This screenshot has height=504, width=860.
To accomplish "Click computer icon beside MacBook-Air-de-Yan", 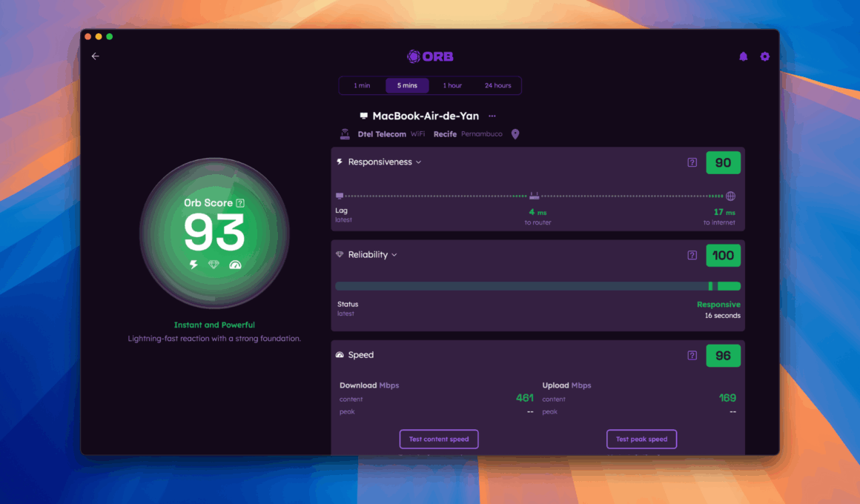I will pyautogui.click(x=363, y=116).
